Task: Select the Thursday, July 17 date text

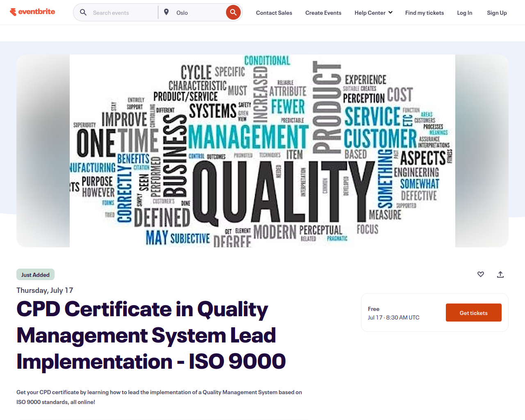Action: [x=45, y=290]
